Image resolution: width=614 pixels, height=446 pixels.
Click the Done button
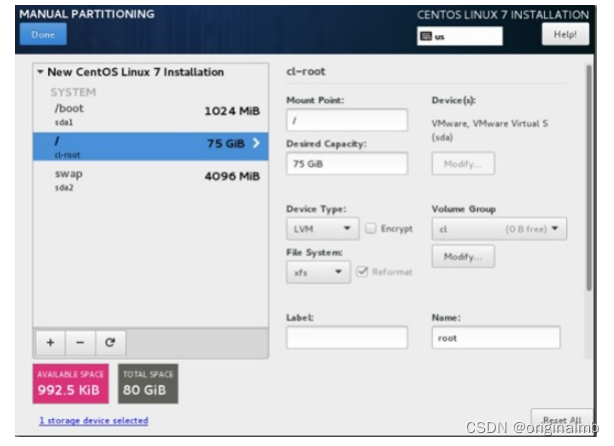coord(43,34)
